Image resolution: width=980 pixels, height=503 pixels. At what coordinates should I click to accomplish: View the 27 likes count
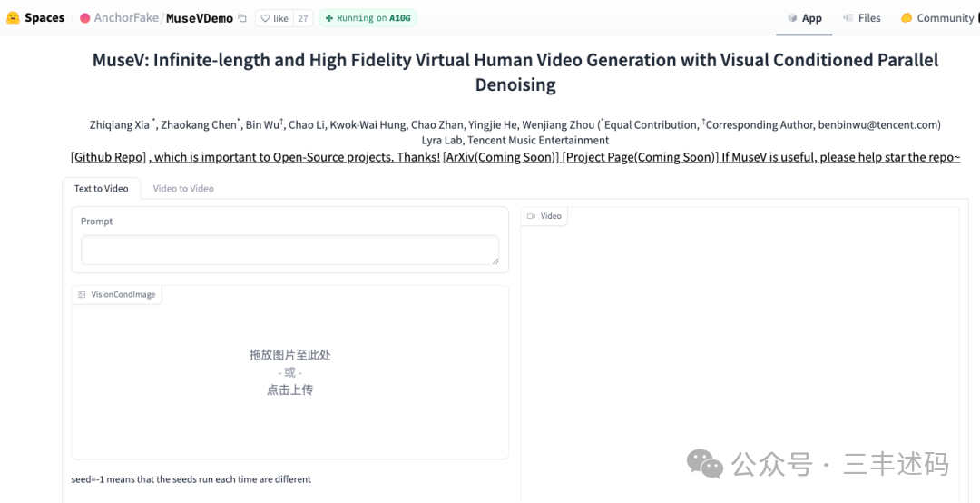[302, 18]
